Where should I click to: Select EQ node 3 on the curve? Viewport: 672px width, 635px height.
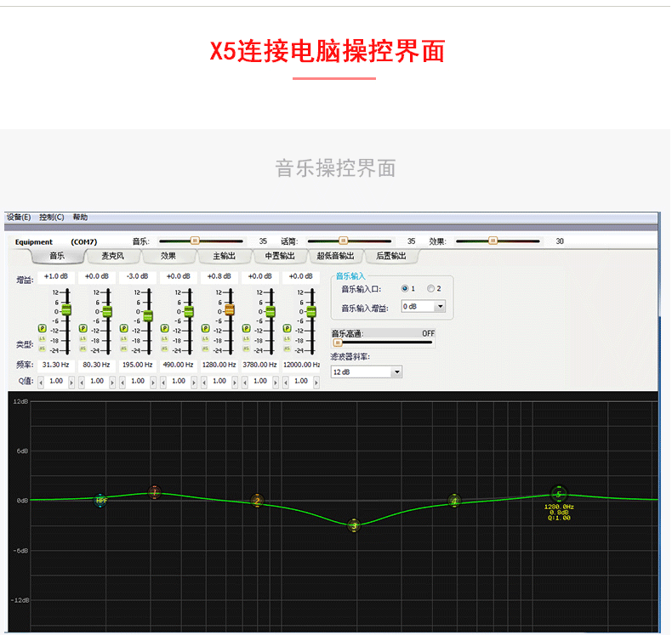pos(354,525)
